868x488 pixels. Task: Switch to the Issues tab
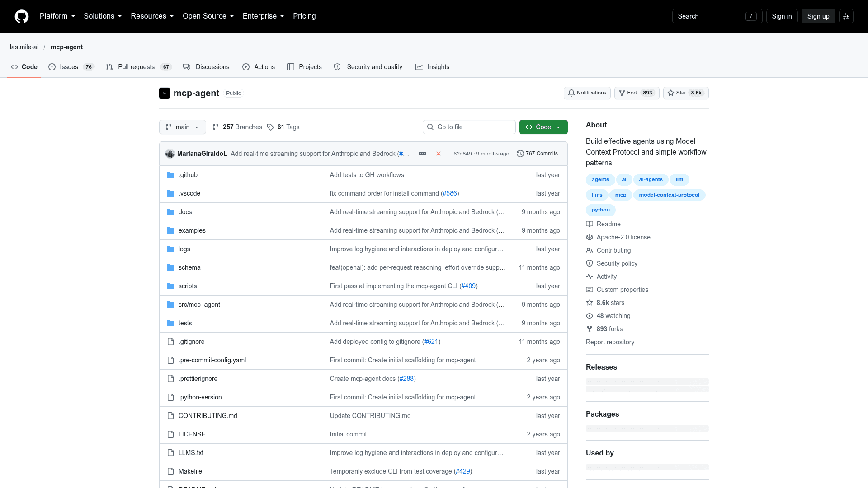71,67
